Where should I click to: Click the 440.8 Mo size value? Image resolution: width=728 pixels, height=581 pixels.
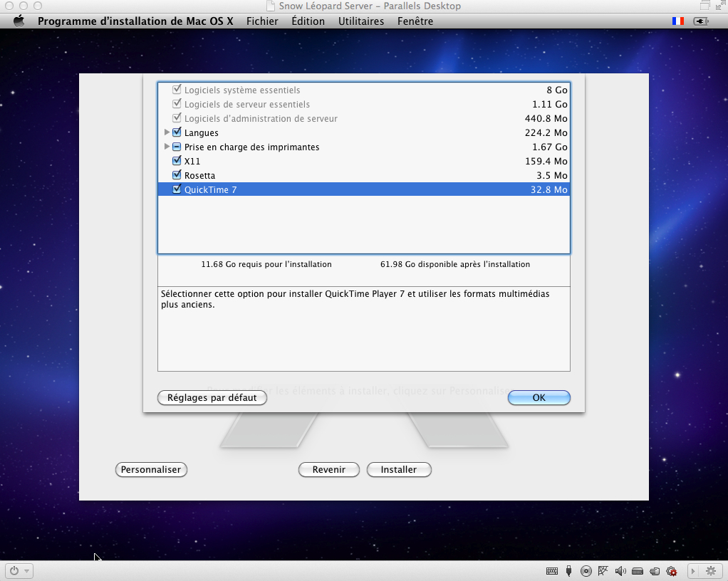[546, 118]
